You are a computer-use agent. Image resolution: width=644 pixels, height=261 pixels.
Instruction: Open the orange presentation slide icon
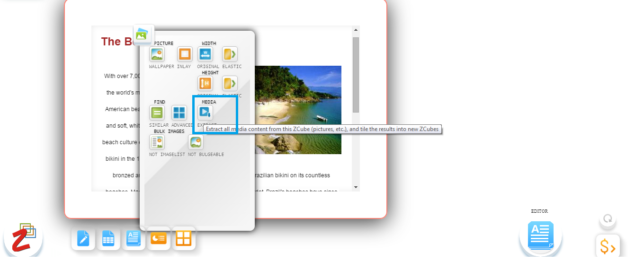(159, 239)
